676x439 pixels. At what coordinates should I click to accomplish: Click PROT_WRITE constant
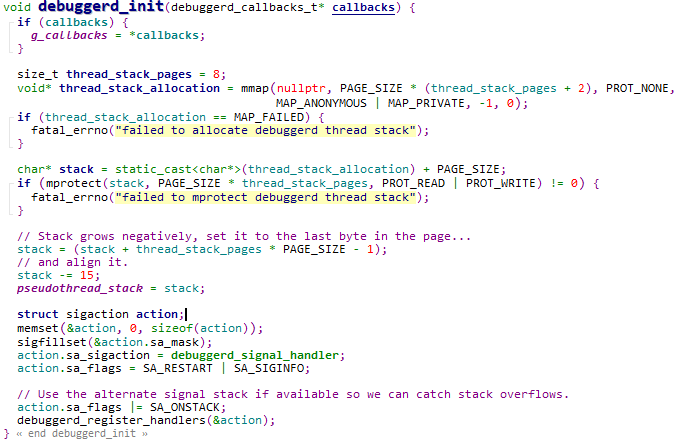pos(501,184)
